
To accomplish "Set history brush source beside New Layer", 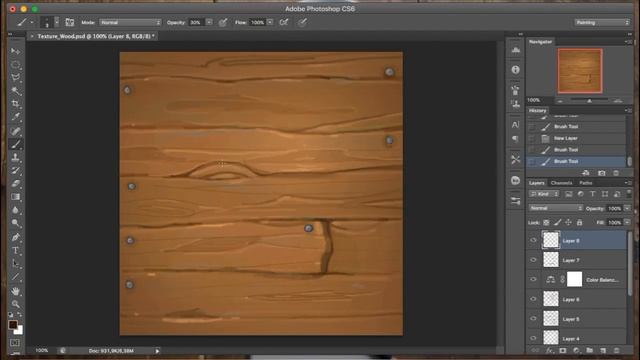I will point(532,138).
